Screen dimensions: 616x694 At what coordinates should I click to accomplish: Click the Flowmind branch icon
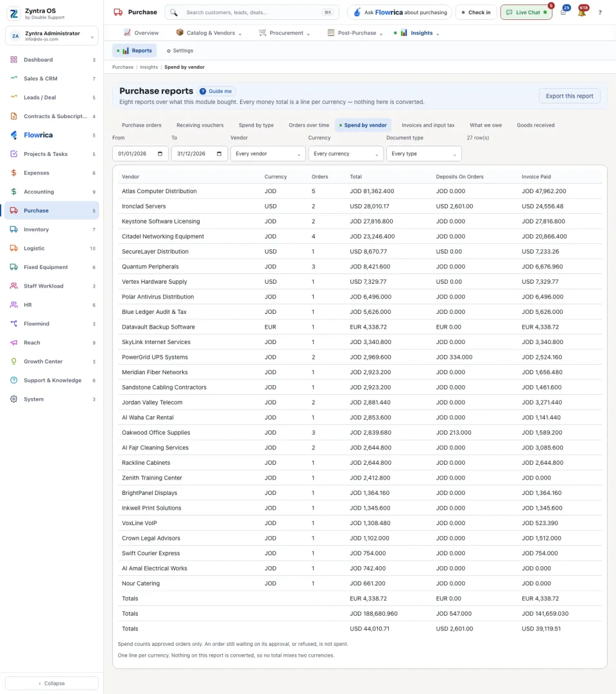point(13,324)
